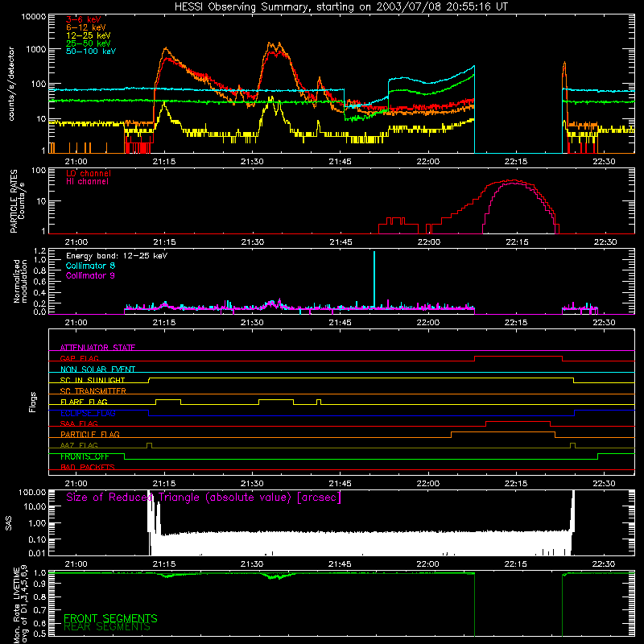Click the FRONTS OFF flag label
644x644 pixels.
point(85,456)
